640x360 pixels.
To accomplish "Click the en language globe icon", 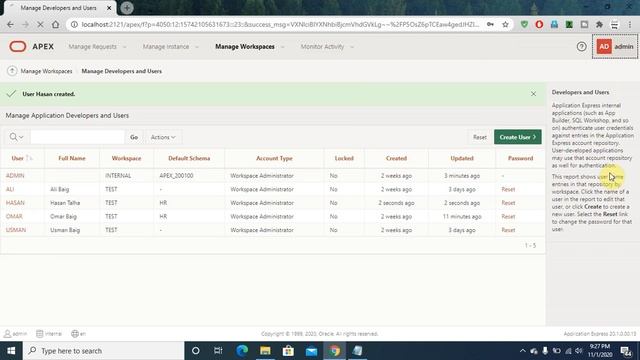I will [75, 334].
